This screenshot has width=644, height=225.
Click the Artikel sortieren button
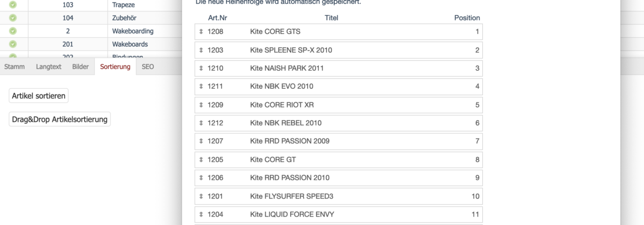click(x=39, y=96)
